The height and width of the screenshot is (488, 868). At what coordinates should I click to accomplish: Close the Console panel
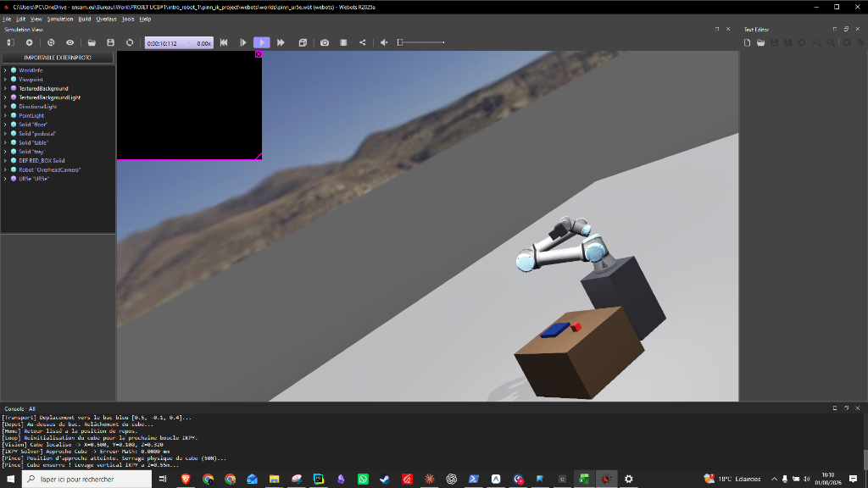point(858,408)
